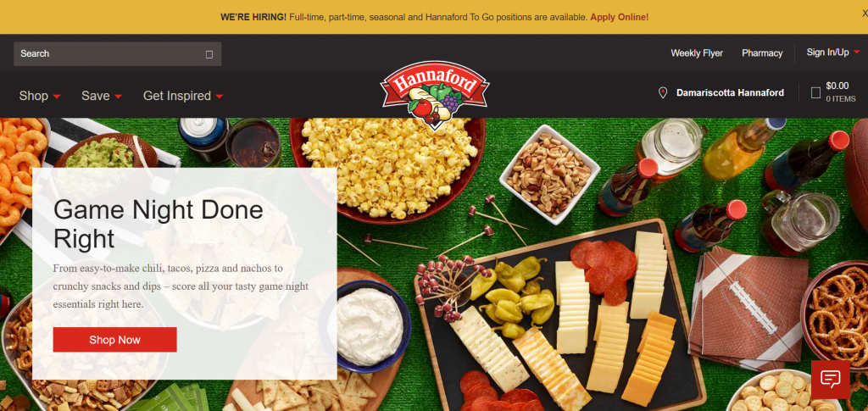Click the $0.00 cart total
Screen dimensions: 868x411
[x=837, y=86]
